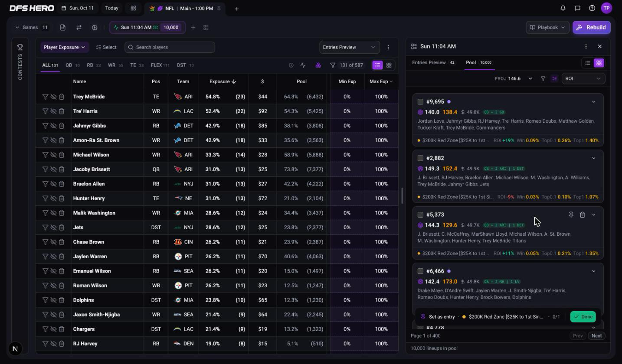The height and width of the screenshot is (364, 622).
Task: Open the funnel filter beside PROJ in the pool panel
Action: click(543, 78)
